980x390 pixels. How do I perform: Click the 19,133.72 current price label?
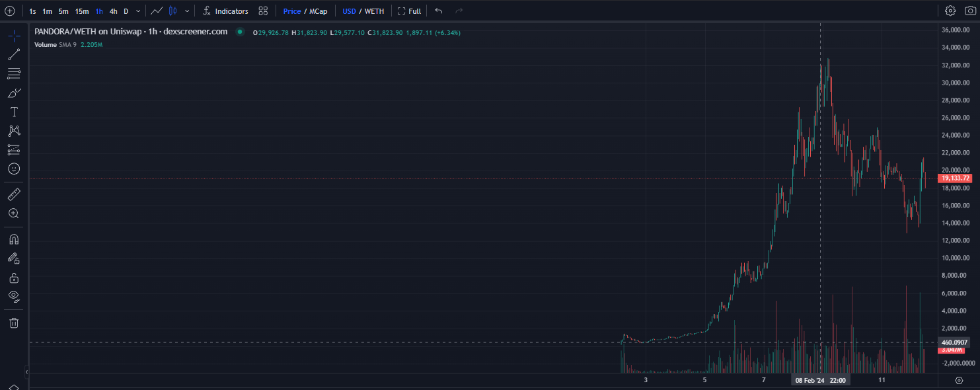[x=956, y=178]
